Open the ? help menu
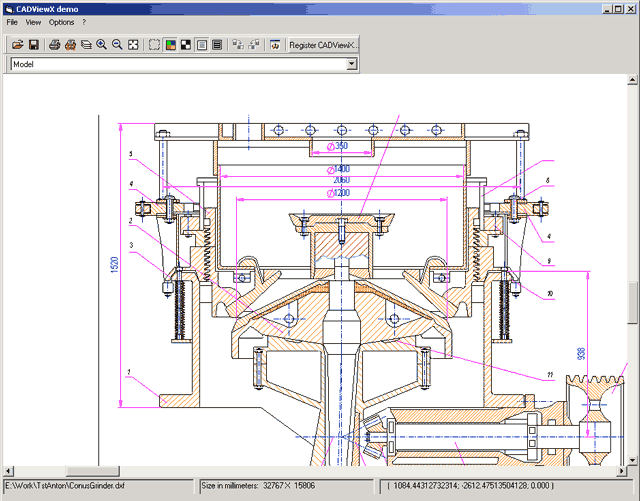This screenshot has width=640, height=501. 84,22
